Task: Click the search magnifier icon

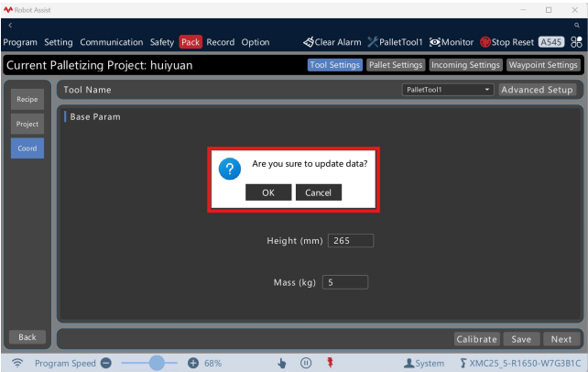Action: tap(577, 25)
